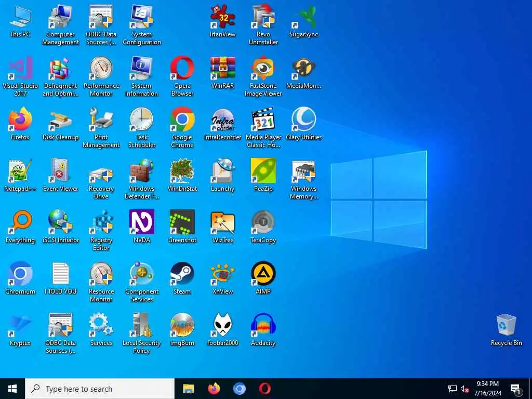
Task: Click the Launchy shortcut
Action: tap(222, 175)
